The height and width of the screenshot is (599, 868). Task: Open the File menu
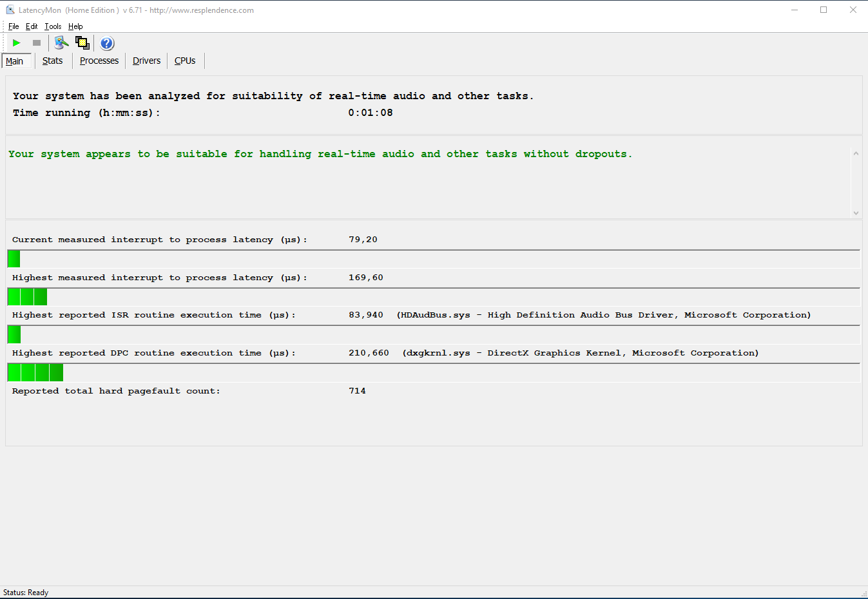[x=14, y=26]
